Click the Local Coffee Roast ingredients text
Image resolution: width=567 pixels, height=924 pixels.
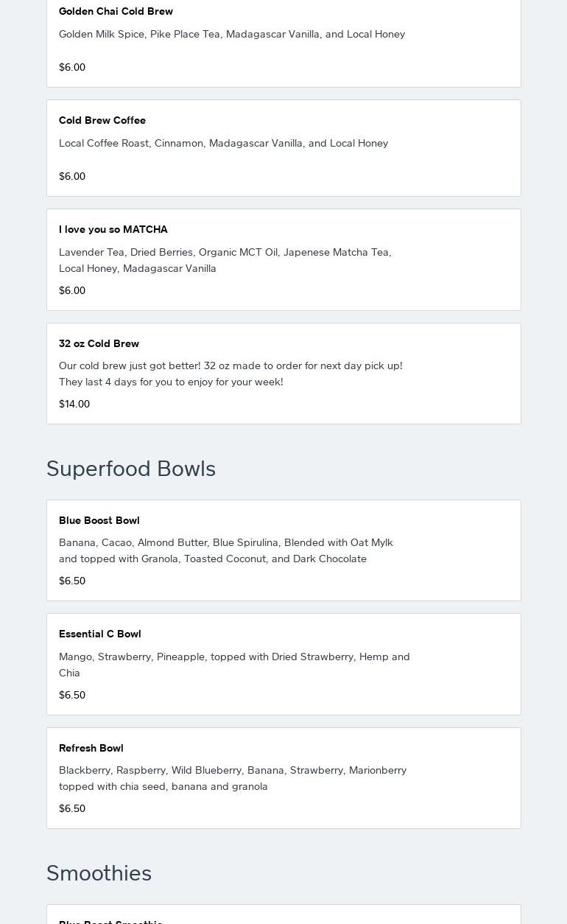[223, 143]
